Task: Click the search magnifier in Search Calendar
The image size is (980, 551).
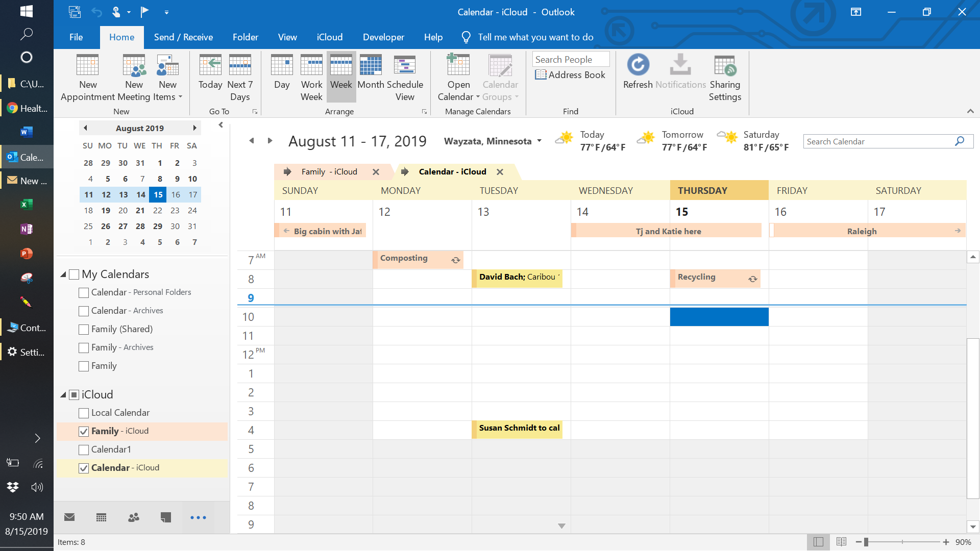Action: point(960,141)
